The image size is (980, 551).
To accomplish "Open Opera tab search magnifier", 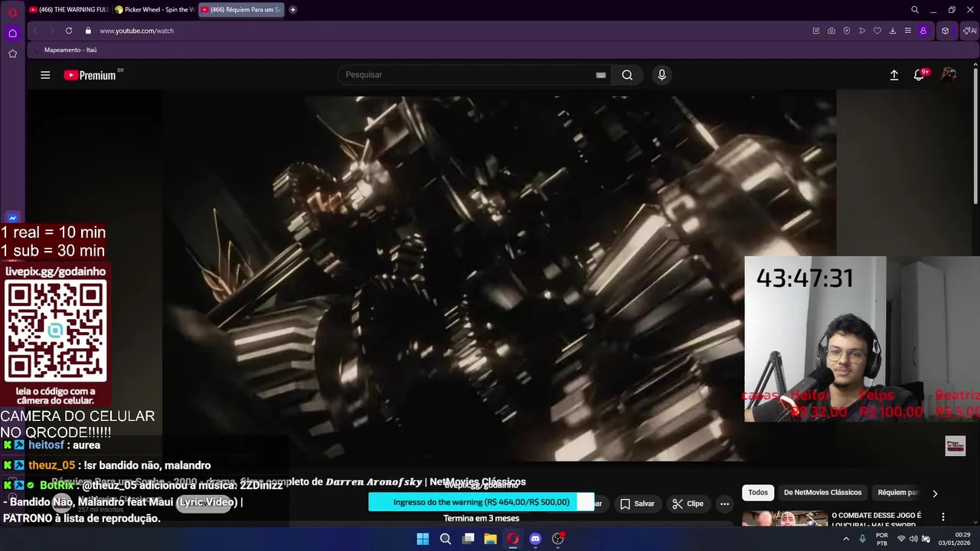I will 915,10.
